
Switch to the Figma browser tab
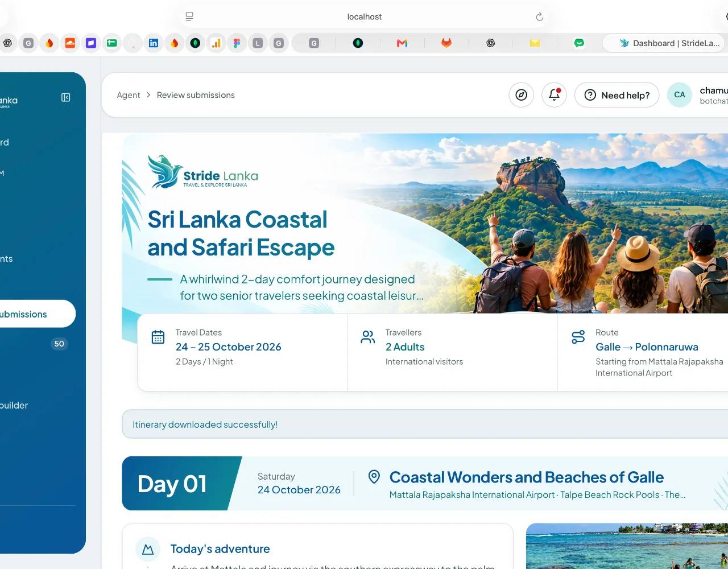coord(237,43)
